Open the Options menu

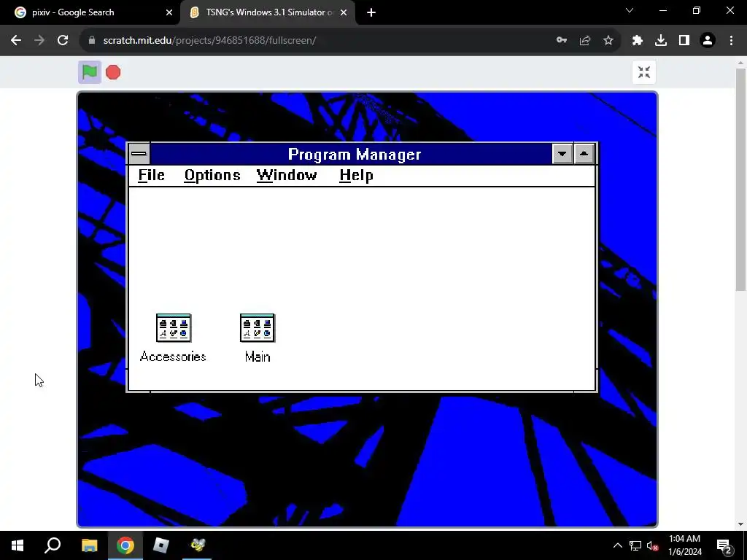pos(212,175)
